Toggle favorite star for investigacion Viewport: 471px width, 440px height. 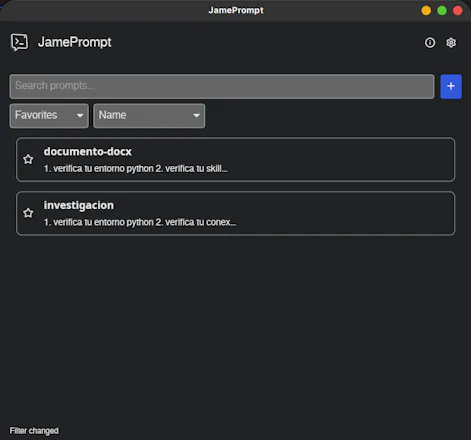coord(28,213)
